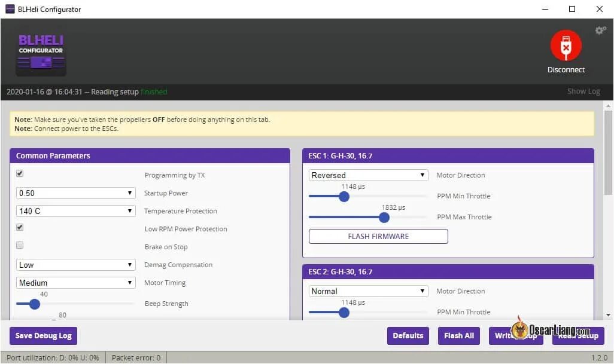Image resolution: width=614 pixels, height=364 pixels.
Task: Click Beep Strength slider handle
Action: 35,304
